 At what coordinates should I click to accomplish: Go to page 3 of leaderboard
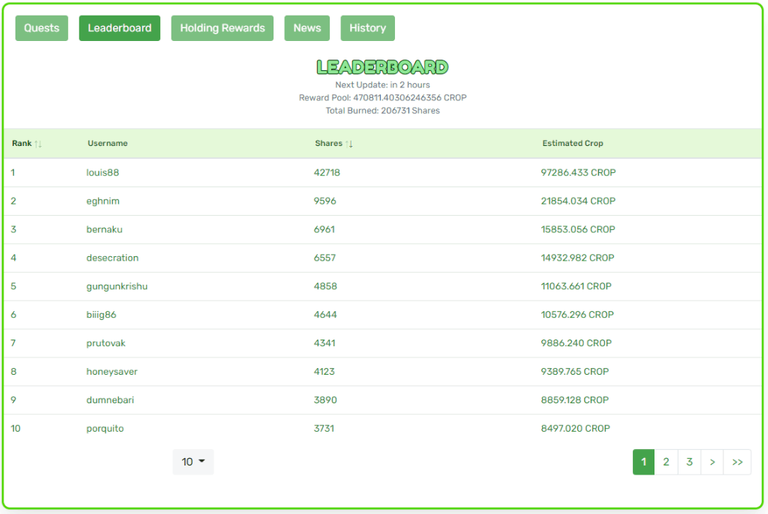(x=690, y=462)
